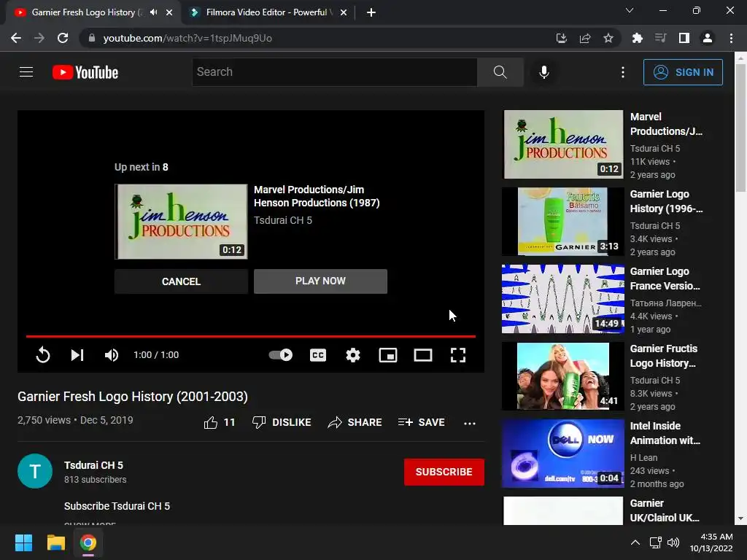Click the address bar URL
Image resolution: width=747 pixels, height=560 pixels.
pyautogui.click(x=187, y=38)
